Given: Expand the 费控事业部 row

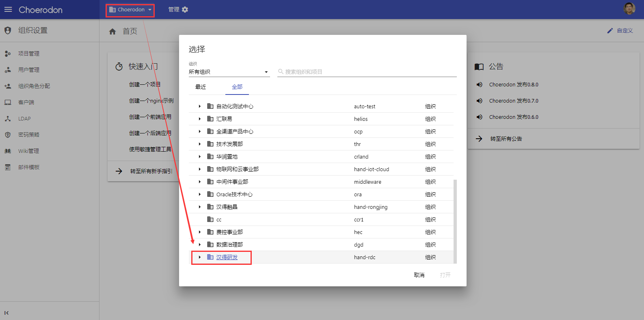Looking at the screenshot, I should tap(200, 232).
